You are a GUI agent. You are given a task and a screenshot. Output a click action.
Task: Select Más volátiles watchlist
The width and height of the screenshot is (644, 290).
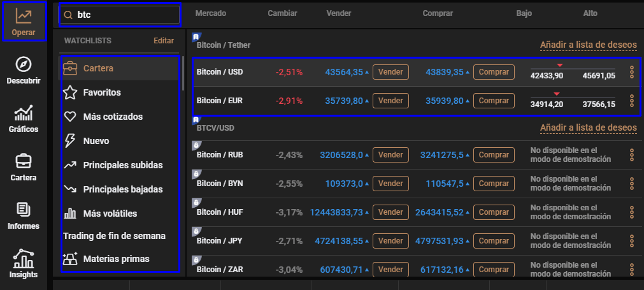click(110, 214)
